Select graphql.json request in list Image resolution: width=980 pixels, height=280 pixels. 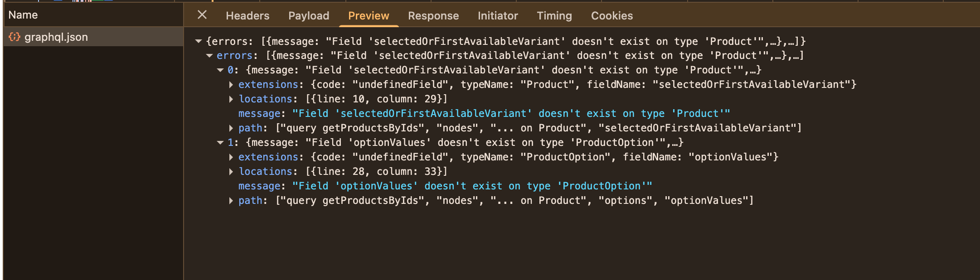pos(56,37)
